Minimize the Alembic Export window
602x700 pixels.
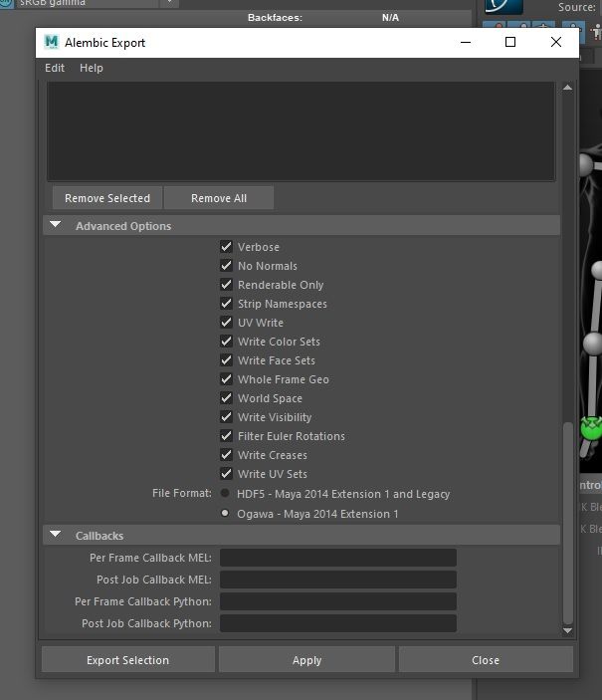466,42
